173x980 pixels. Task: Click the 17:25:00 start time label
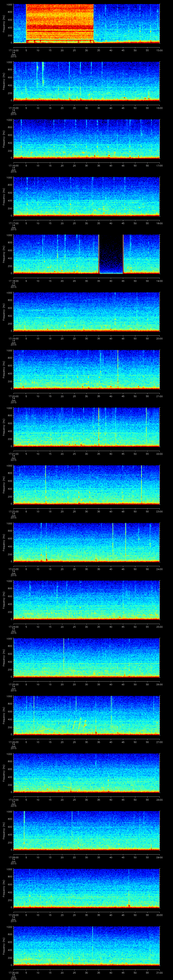[13, 684]
